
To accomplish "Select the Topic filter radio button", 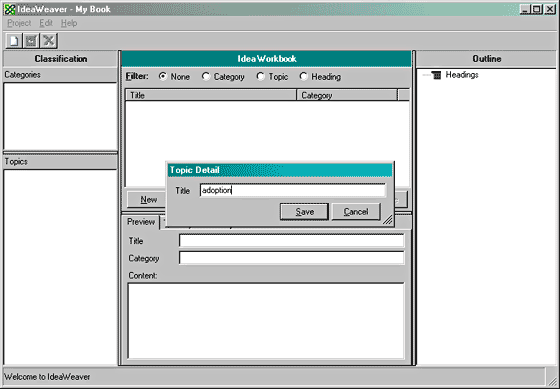I will point(261,76).
